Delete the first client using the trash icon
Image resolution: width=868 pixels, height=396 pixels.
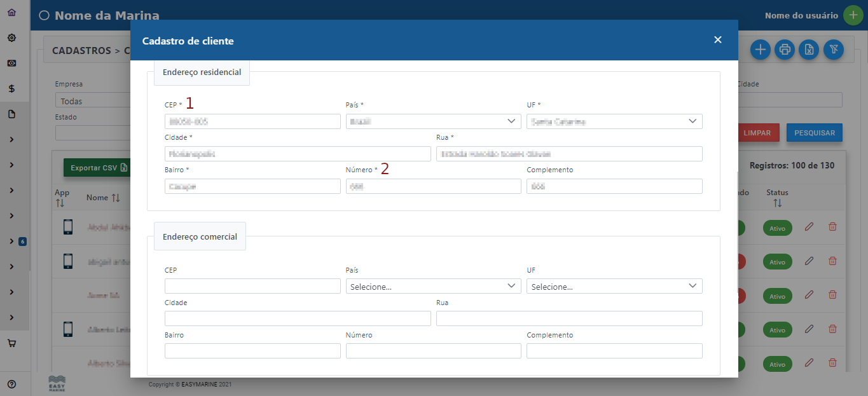click(832, 227)
